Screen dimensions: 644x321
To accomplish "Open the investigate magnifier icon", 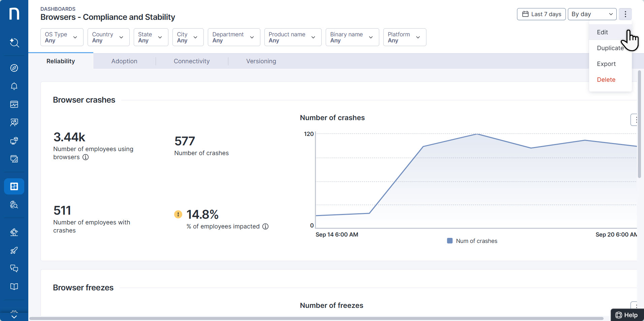I will click(x=14, y=205).
